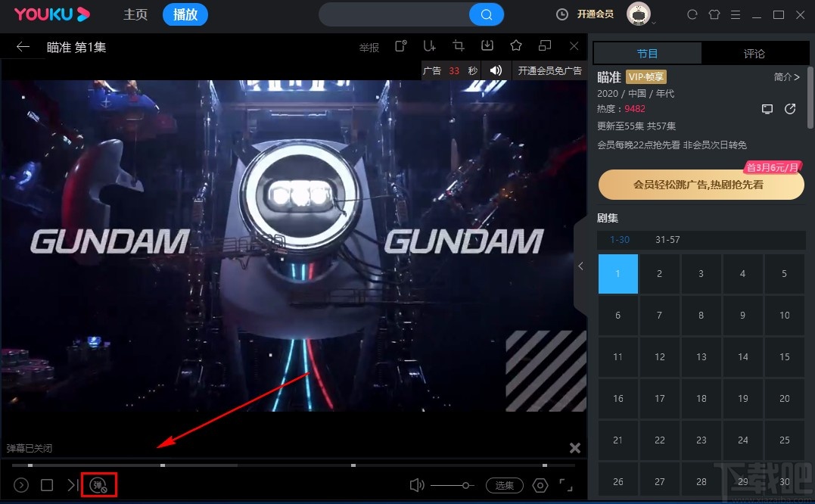The height and width of the screenshot is (504, 815).
Task: Go back with the left arrow
Action: point(23,47)
